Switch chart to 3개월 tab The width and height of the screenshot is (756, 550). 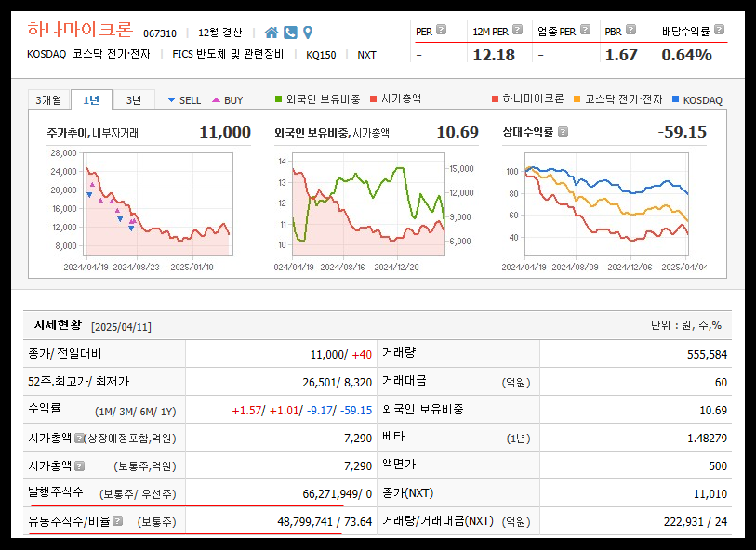(x=48, y=99)
